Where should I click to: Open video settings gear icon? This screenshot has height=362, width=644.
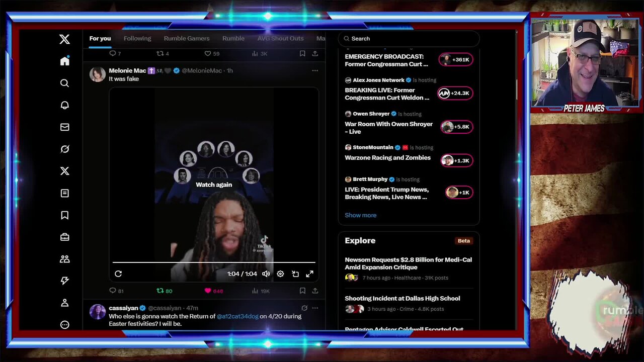(x=280, y=274)
